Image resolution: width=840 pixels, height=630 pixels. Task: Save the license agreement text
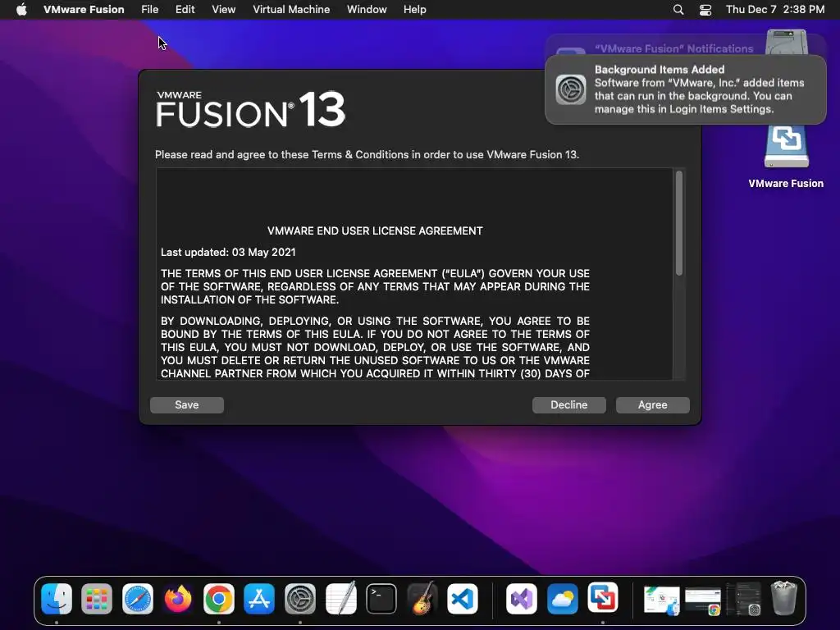point(186,405)
